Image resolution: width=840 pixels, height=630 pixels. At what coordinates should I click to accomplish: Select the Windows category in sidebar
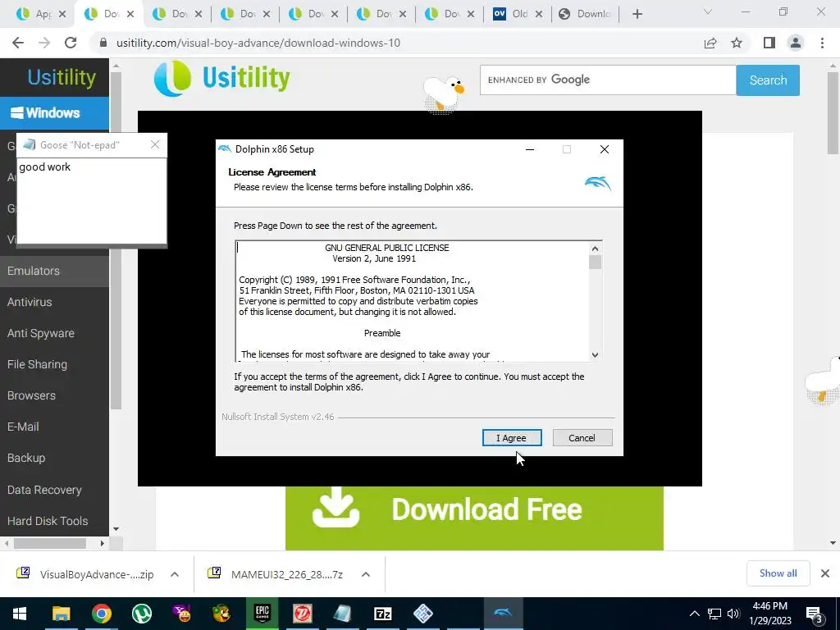(x=54, y=113)
